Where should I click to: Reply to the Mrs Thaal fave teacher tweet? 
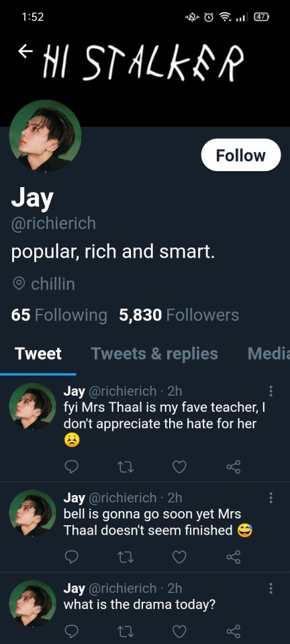pyautogui.click(x=71, y=467)
